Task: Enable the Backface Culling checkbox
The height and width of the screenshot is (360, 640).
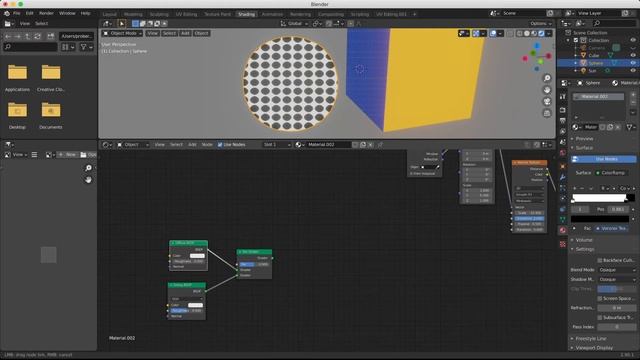Action: tap(600, 260)
